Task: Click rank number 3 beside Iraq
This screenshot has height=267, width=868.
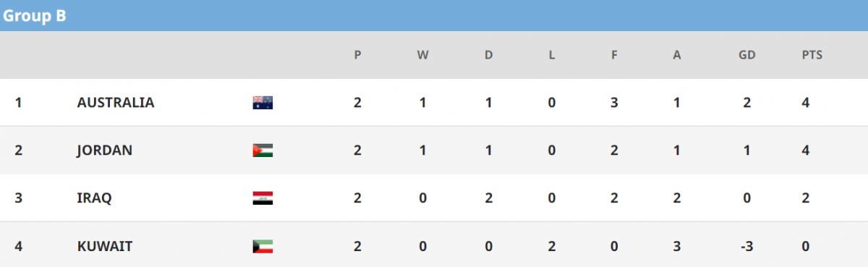Action: pyautogui.click(x=19, y=198)
